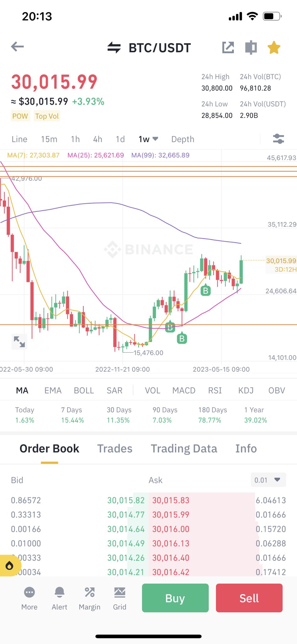Screen dimensions: 297x644
Task: Tap ask price 30,015.83
Action: click(171, 500)
